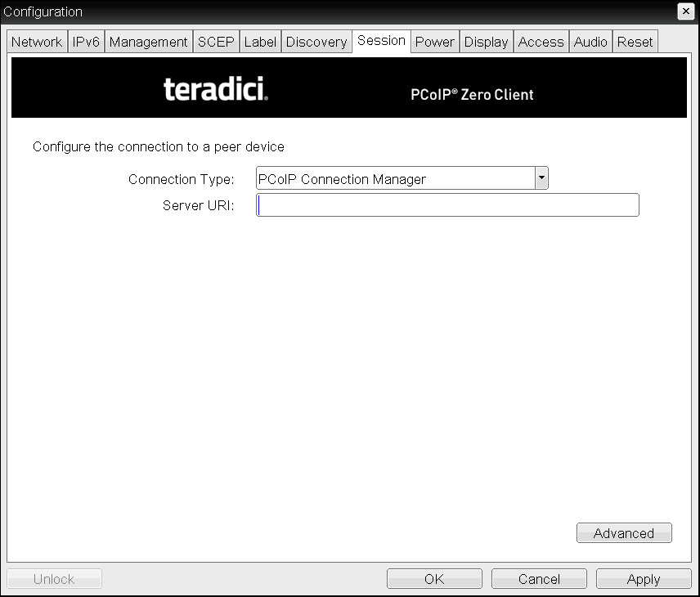The height and width of the screenshot is (597, 700).
Task: Go to the Access tab
Action: (541, 42)
